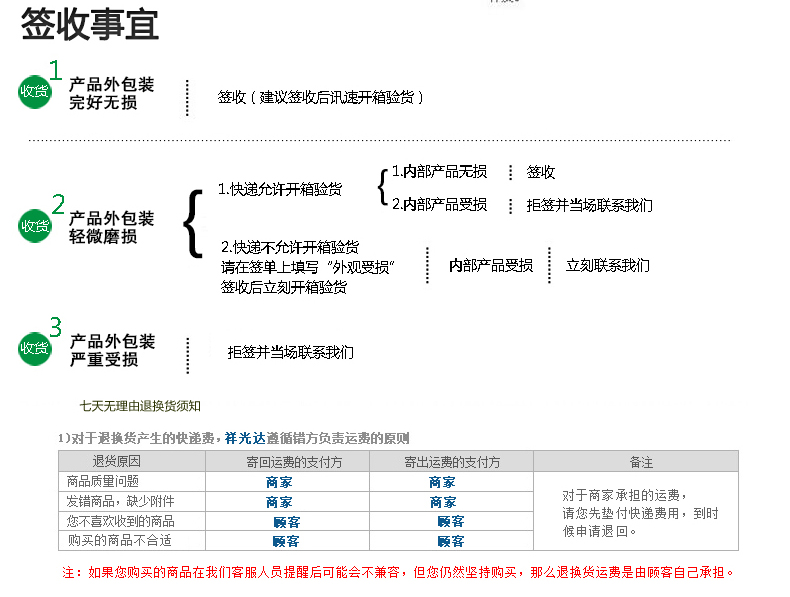Click the 您不喜欢收到的商品 row label
The height and width of the screenshot is (597, 790).
[x=120, y=521]
